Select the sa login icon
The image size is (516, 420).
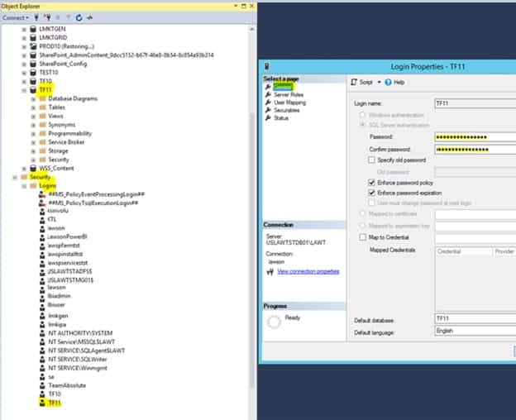pos(42,377)
